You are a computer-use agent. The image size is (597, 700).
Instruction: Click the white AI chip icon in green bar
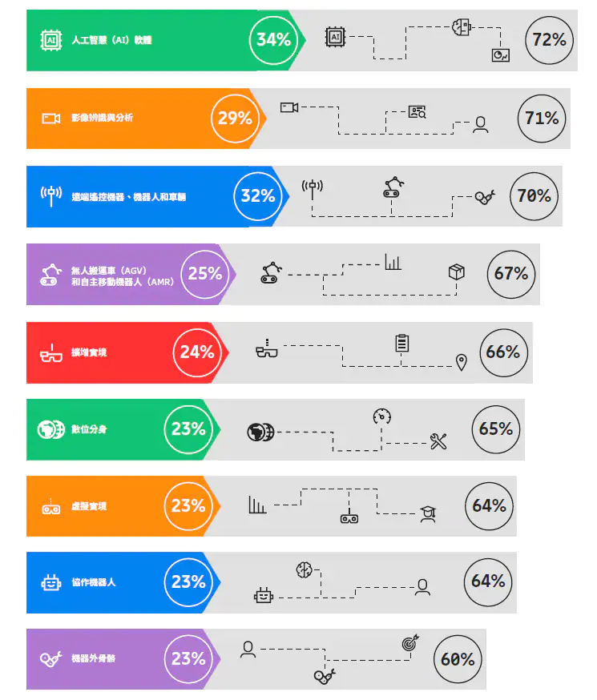click(x=51, y=39)
